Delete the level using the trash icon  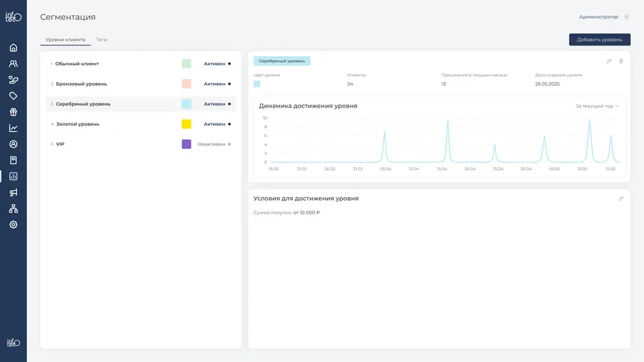tap(621, 61)
